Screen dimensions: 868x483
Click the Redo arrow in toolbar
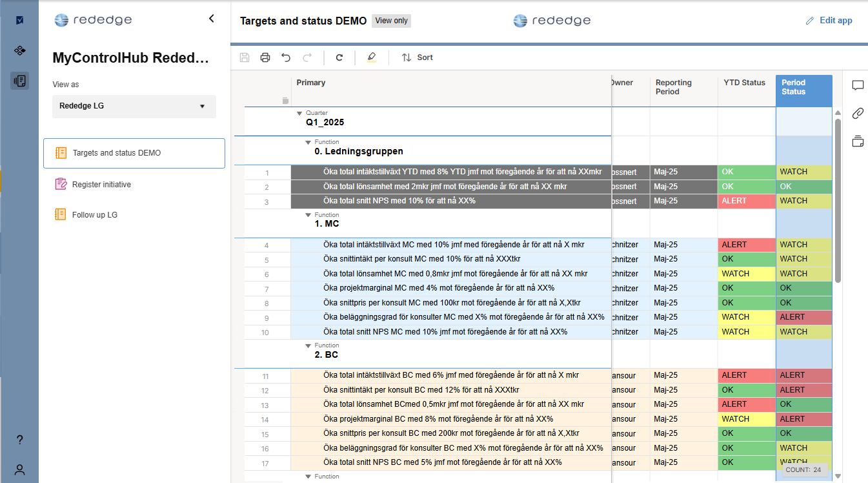pos(307,57)
